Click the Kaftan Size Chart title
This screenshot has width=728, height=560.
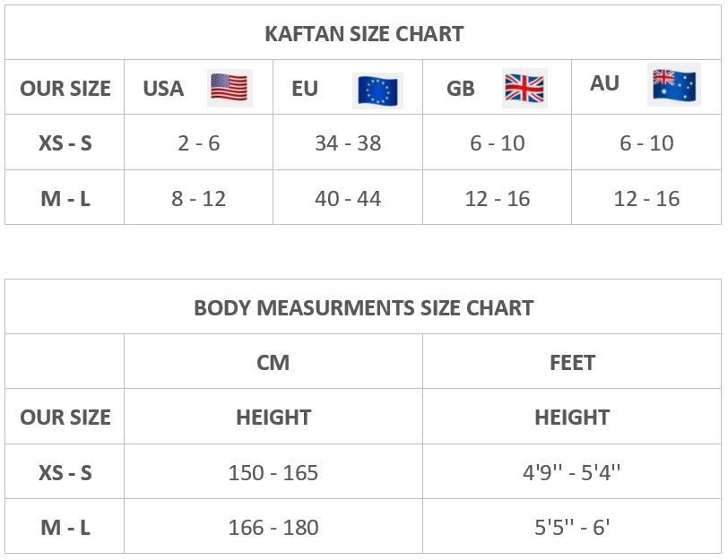pyautogui.click(x=364, y=34)
